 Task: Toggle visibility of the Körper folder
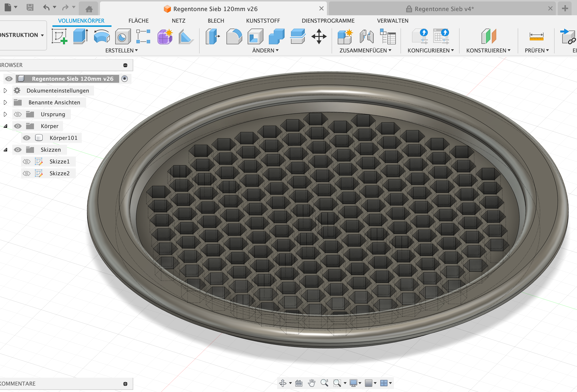(18, 126)
